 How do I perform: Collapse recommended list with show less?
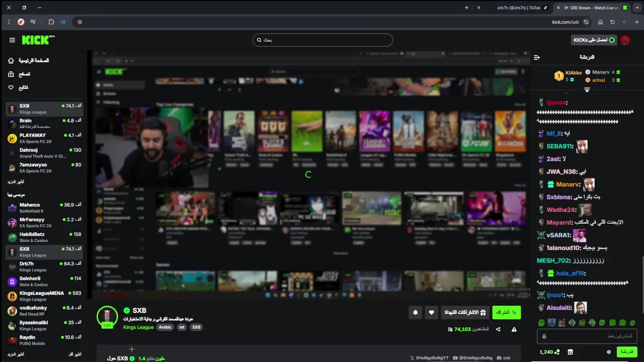(x=74, y=354)
